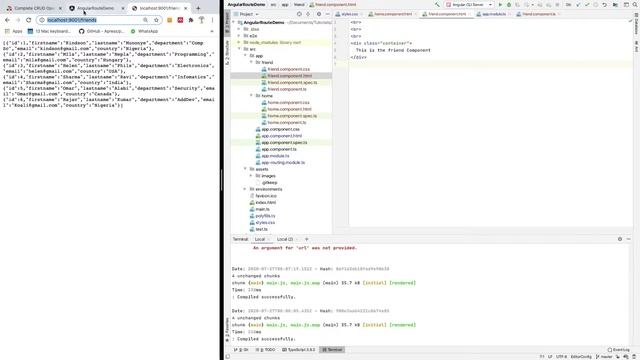This screenshot has width=640, height=360.
Task: Toggle the Terminal tool window button
Action: [x=332, y=350]
